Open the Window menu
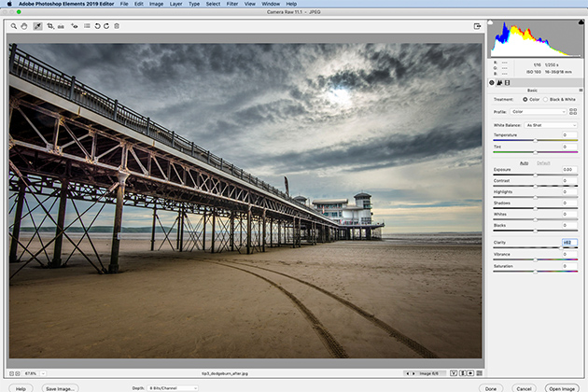 click(271, 4)
